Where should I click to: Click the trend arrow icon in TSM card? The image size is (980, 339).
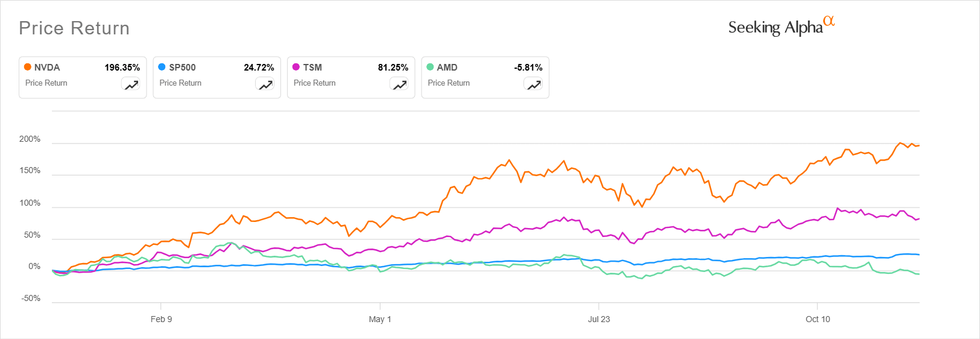point(400,85)
